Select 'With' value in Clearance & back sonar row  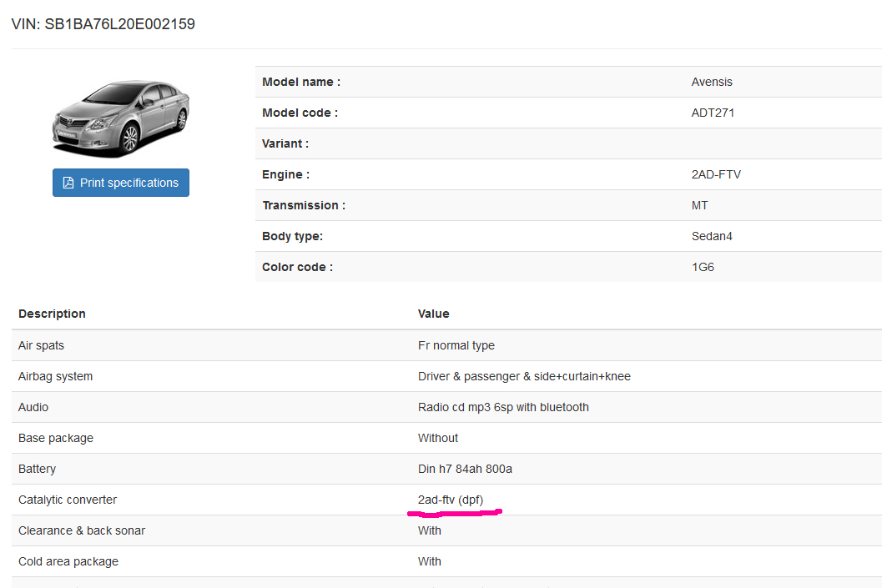pos(429,531)
